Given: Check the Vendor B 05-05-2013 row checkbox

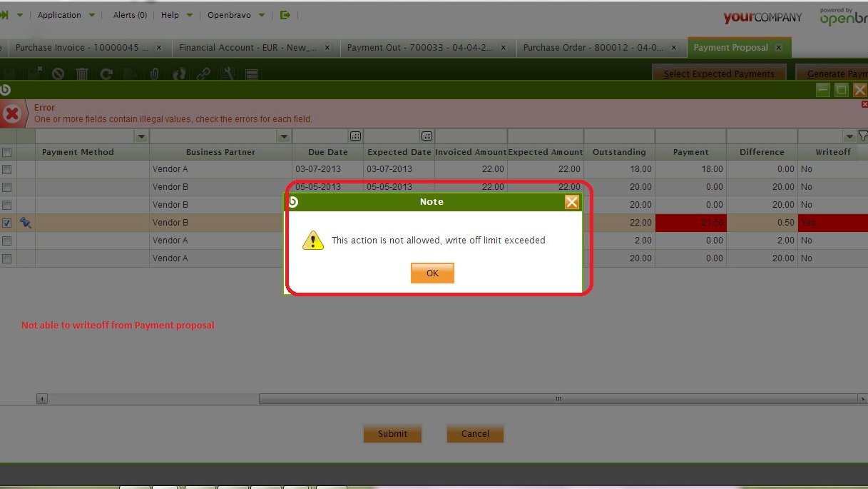Looking at the screenshot, I should pyautogui.click(x=7, y=187).
